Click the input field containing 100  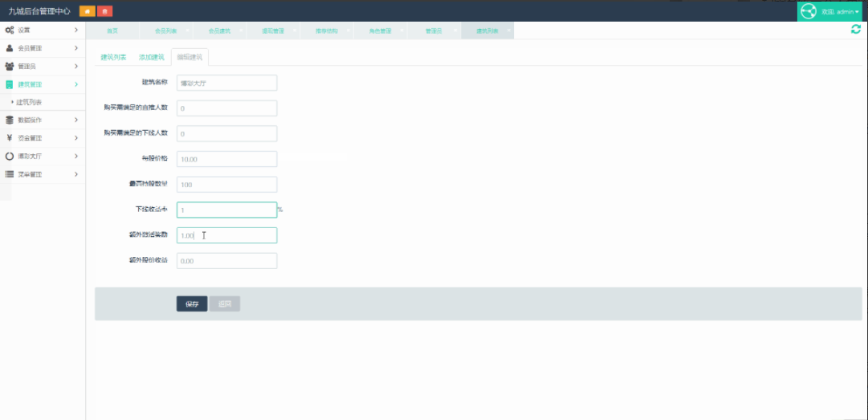click(227, 185)
